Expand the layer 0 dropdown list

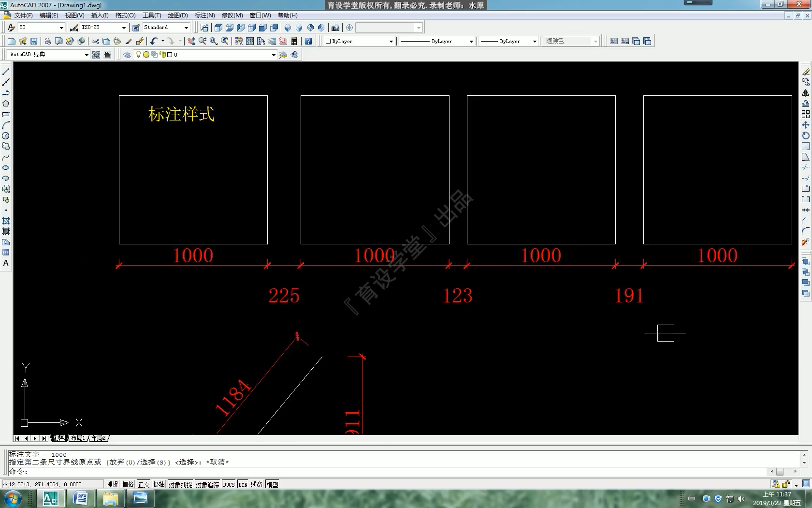pos(274,55)
